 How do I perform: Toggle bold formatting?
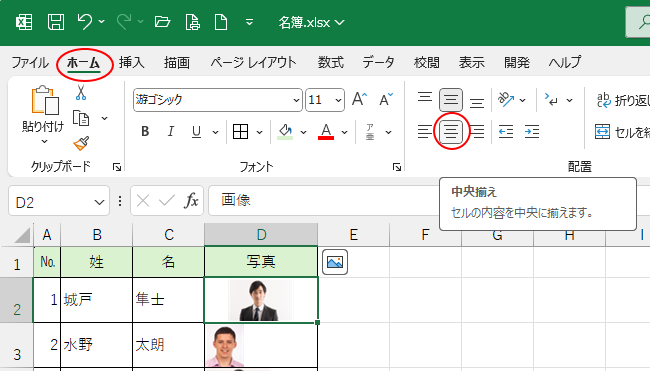145,132
